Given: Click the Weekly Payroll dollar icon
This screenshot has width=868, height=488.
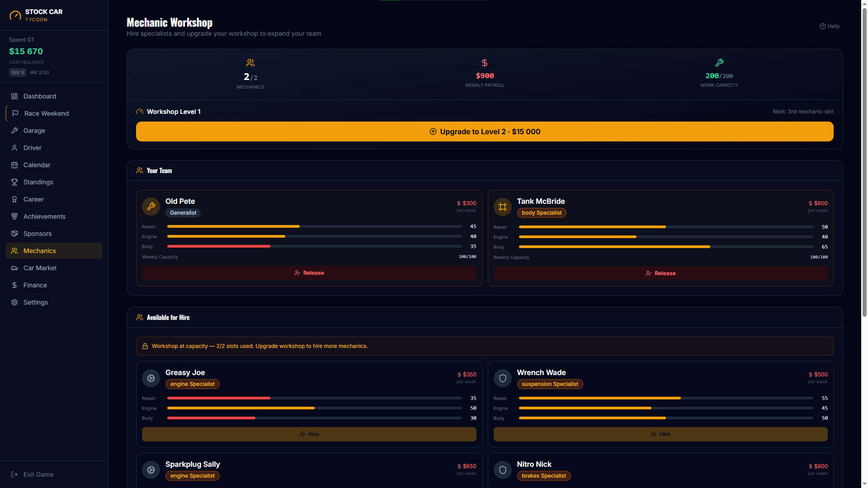Looking at the screenshot, I should point(485,62).
